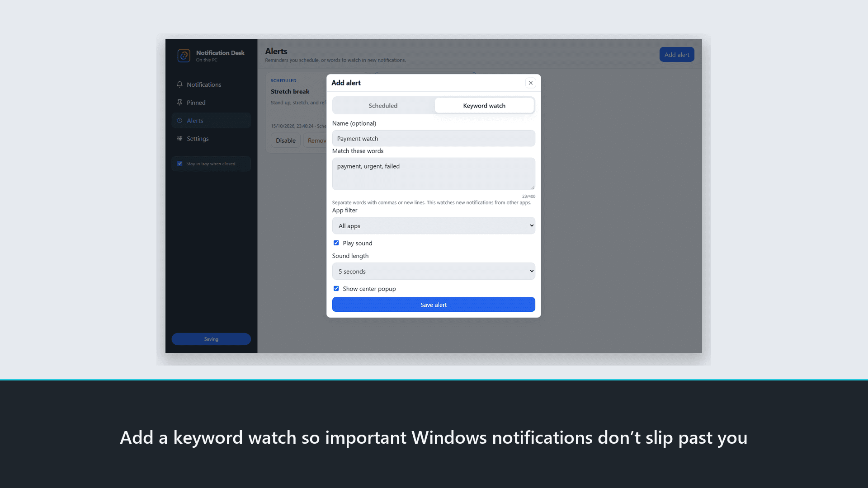Toggle Stay in tray when closed

(x=180, y=164)
